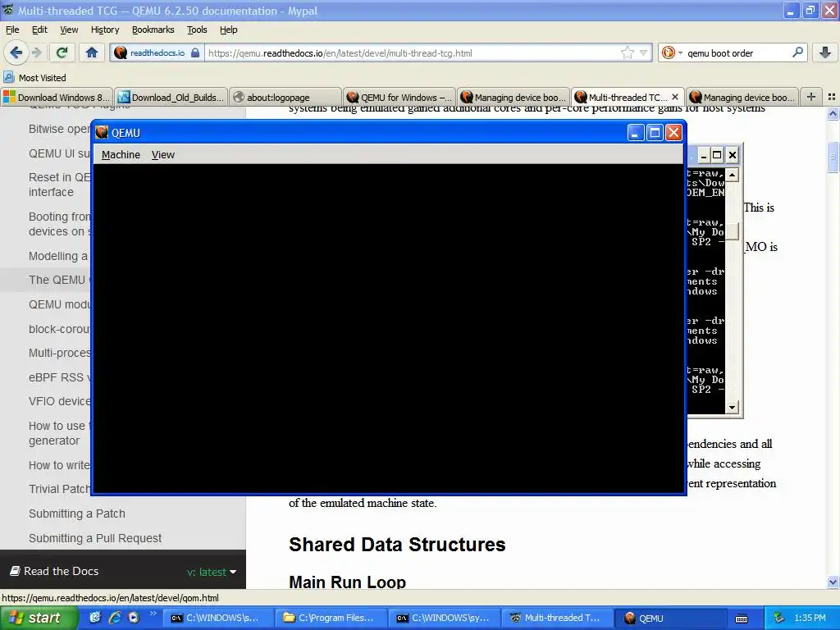Click the console window's scroll-up arrow
This screenshot has width=840, height=630.
[x=732, y=175]
